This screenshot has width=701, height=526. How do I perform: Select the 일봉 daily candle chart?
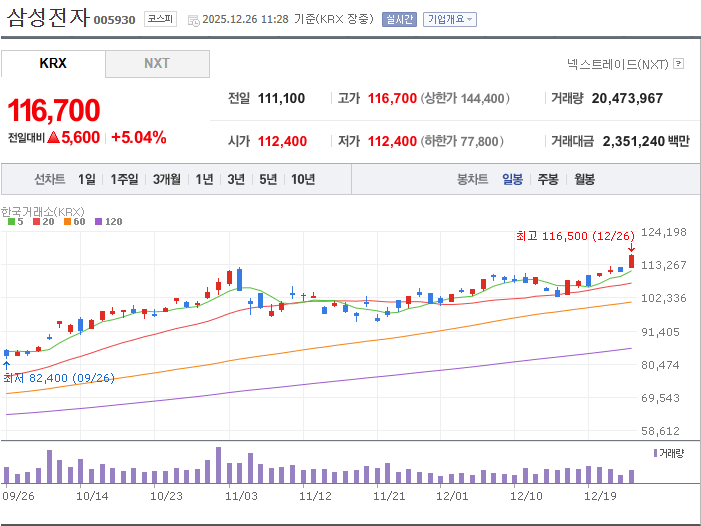512,179
